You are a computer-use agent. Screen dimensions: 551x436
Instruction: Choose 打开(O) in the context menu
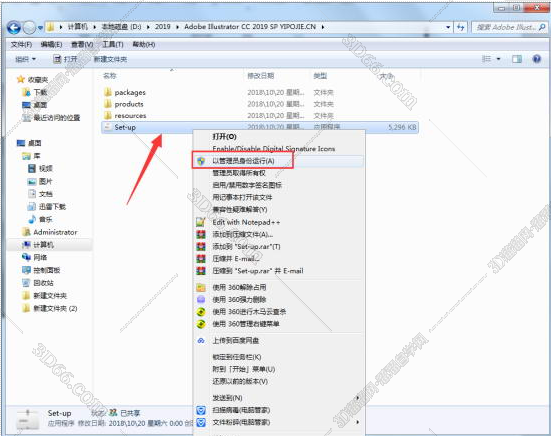(224, 136)
